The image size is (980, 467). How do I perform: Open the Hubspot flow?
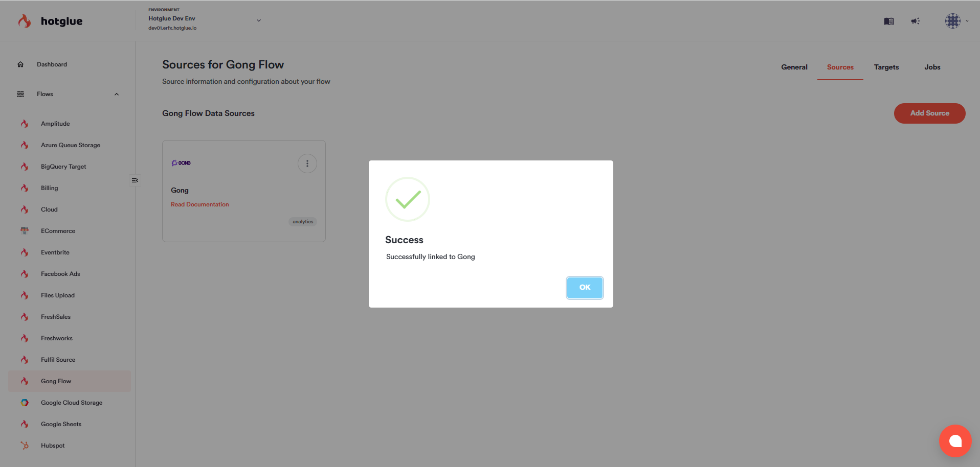tap(53, 446)
